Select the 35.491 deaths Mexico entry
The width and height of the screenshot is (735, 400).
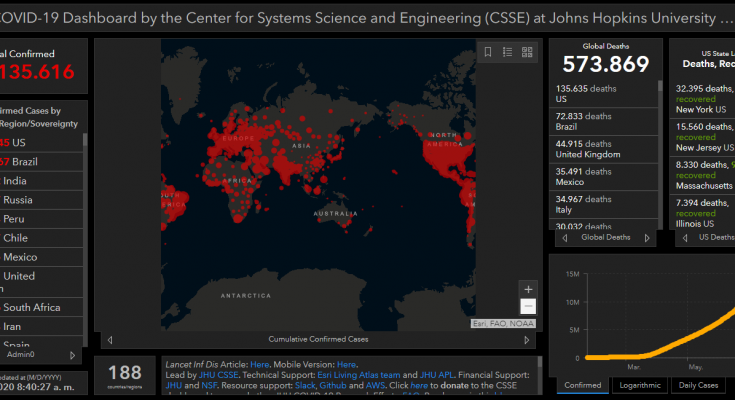coord(604,177)
